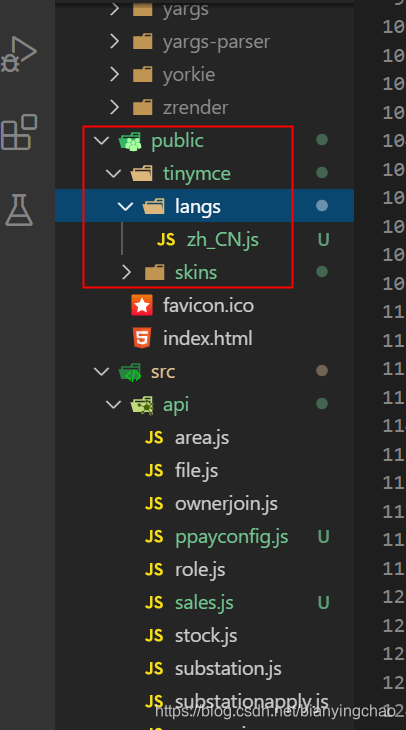This screenshot has width=406, height=730.
Task: Click JS icon next to stock.js
Action: 154,635
